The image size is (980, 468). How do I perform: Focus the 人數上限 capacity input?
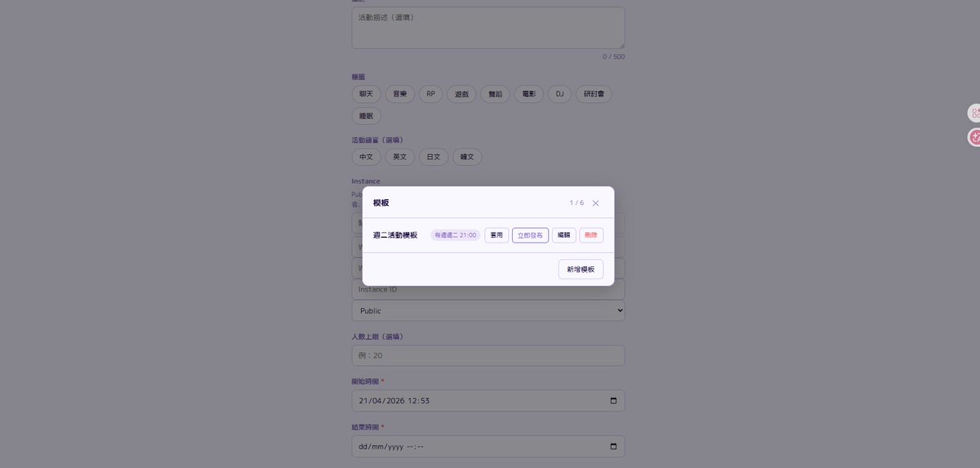(x=488, y=355)
